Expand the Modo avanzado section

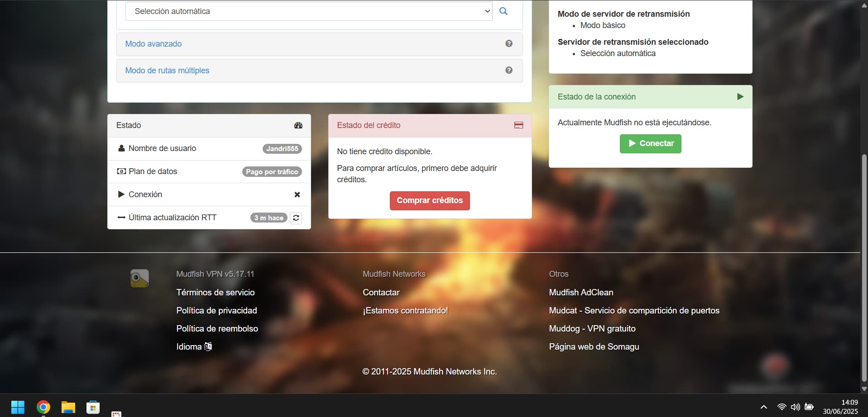click(153, 44)
